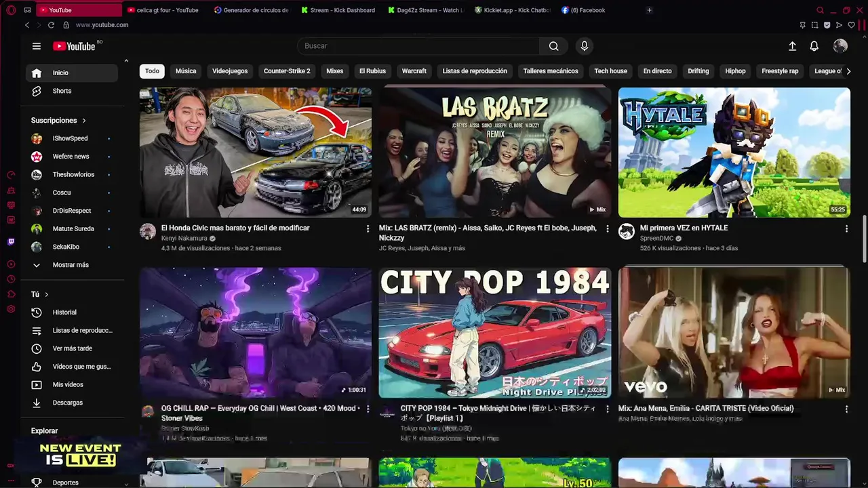Open options for Honda Civic video
Image resolution: width=868 pixels, height=488 pixels.
[368, 228]
